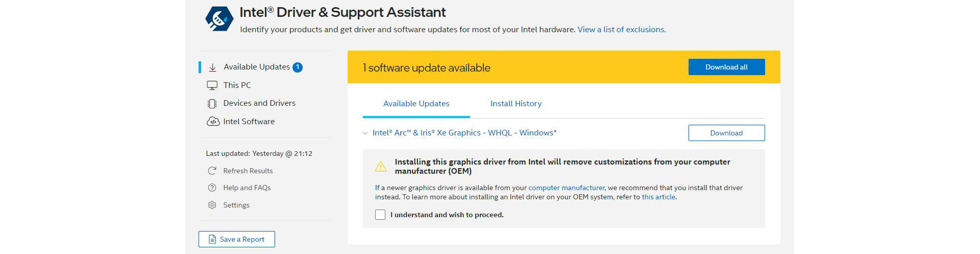This screenshot has width=980, height=254.
Task: Click the Refresh Results circular arrow icon
Action: (212, 171)
